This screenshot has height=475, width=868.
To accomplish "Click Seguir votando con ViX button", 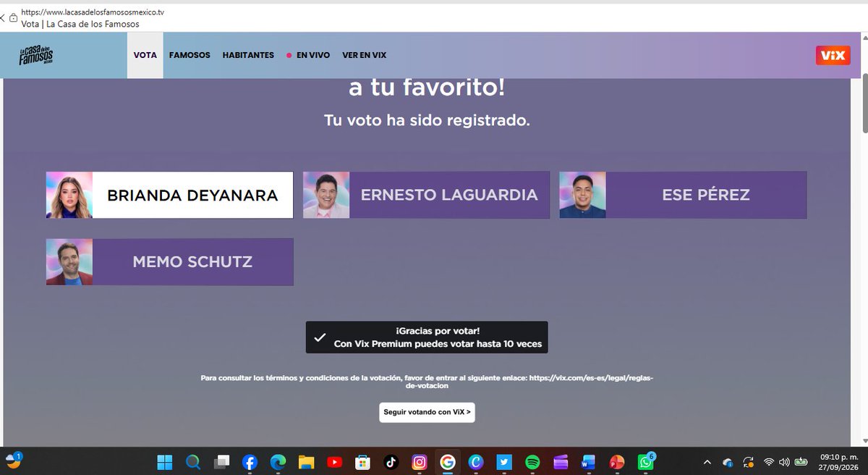I will pyautogui.click(x=427, y=412).
